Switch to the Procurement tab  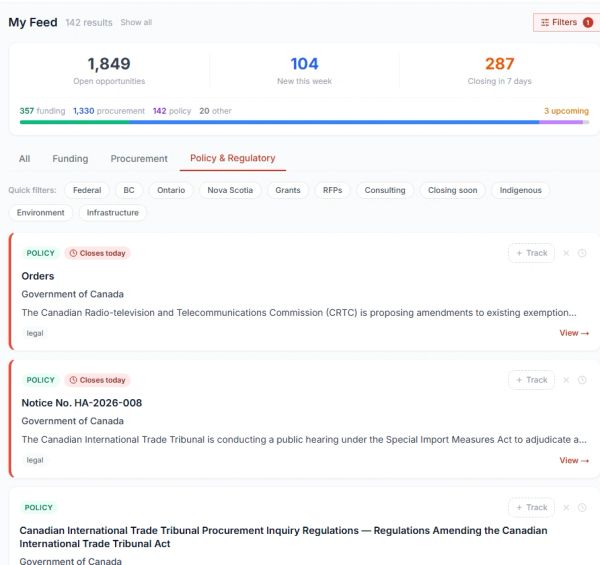(x=139, y=158)
